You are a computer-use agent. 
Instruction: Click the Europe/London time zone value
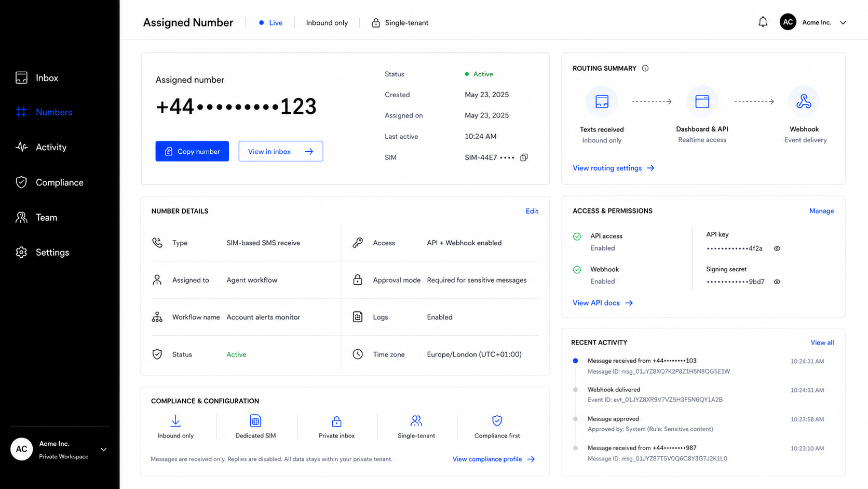(474, 354)
